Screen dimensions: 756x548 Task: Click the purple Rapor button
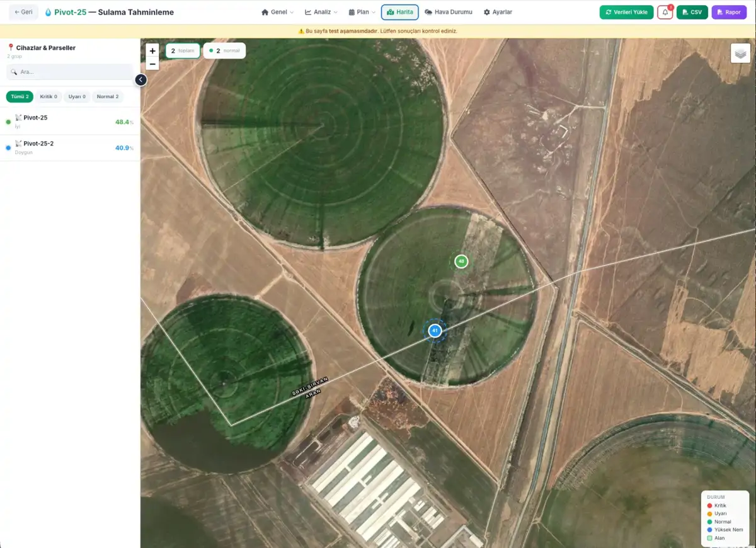(729, 12)
